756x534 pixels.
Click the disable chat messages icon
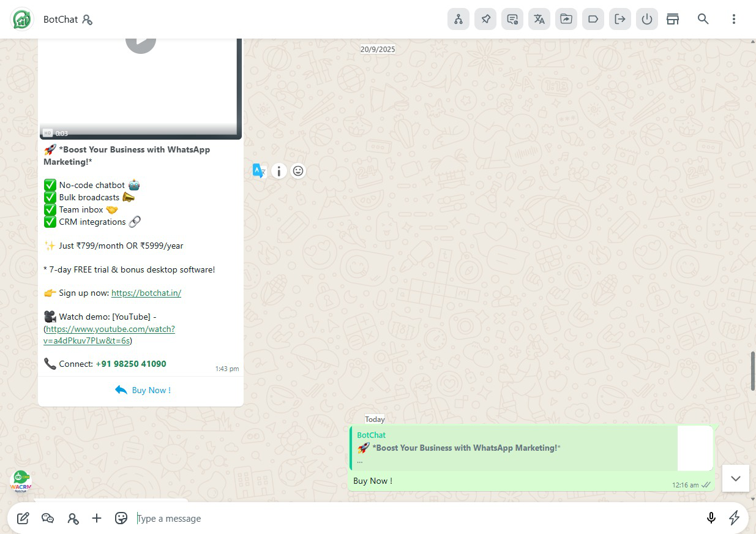point(512,19)
